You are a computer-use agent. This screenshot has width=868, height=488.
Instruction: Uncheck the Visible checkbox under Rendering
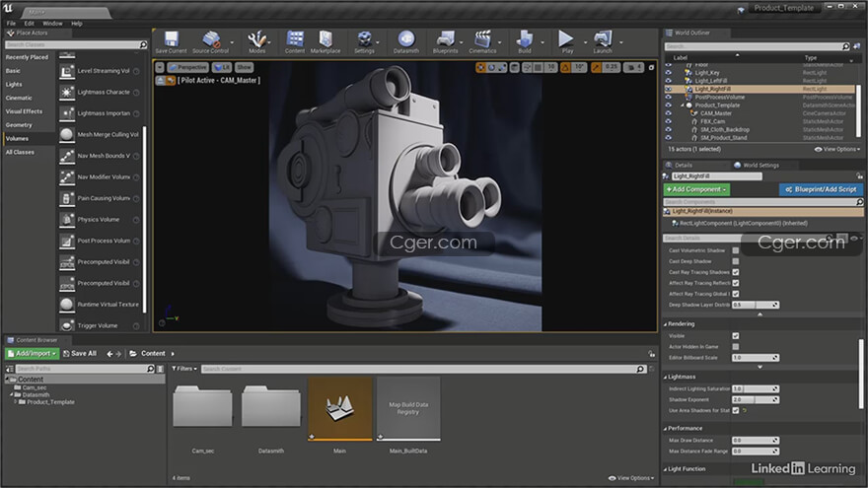coord(735,335)
